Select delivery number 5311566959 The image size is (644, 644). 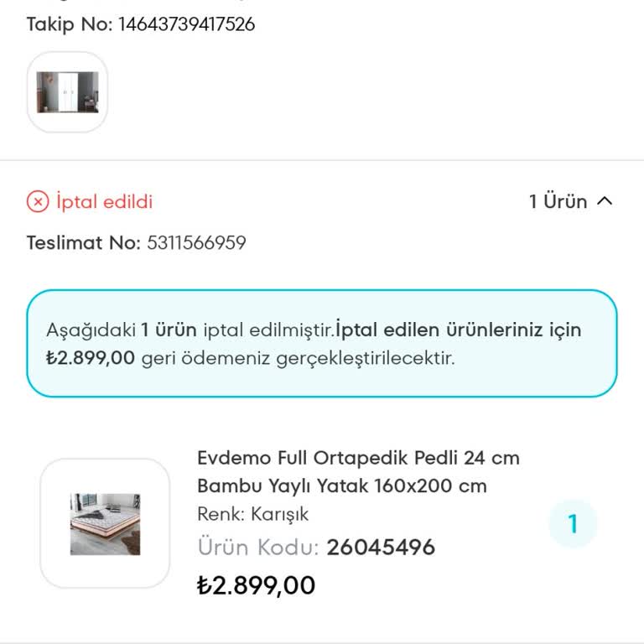pyautogui.click(x=196, y=243)
